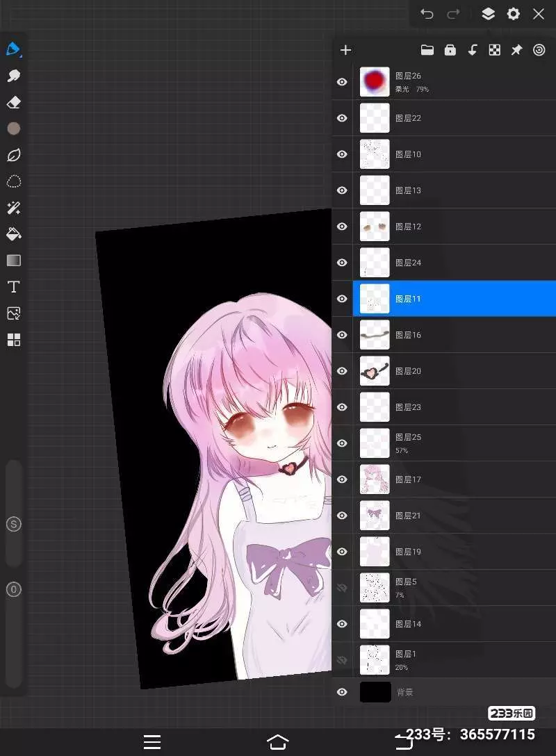Show hidden layer 图层1
Image resolution: width=556 pixels, height=756 pixels.
342,660
